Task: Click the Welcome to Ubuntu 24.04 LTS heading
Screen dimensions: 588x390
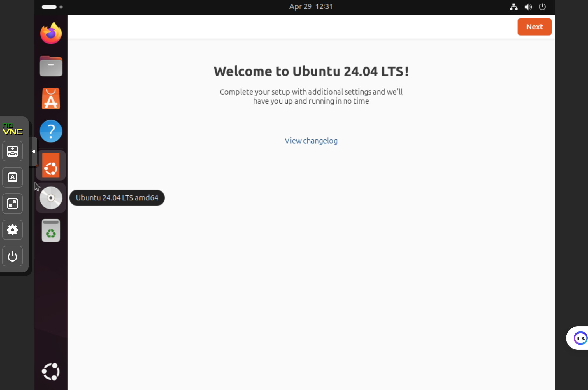Action: [x=311, y=71]
